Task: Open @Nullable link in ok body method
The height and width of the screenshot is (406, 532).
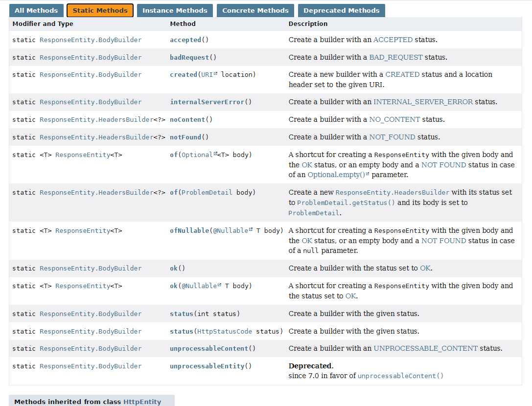Action: click(201, 286)
